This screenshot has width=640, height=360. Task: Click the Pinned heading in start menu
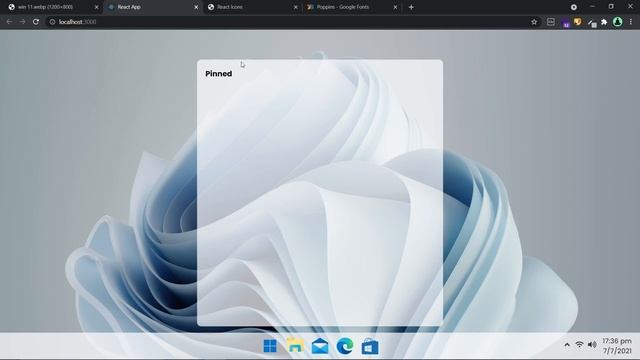(x=219, y=73)
